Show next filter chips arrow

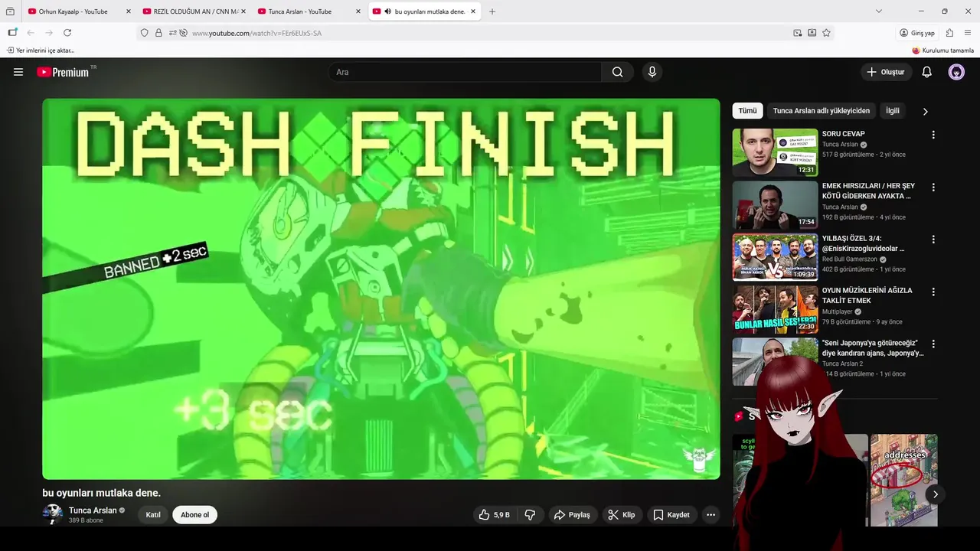point(925,111)
